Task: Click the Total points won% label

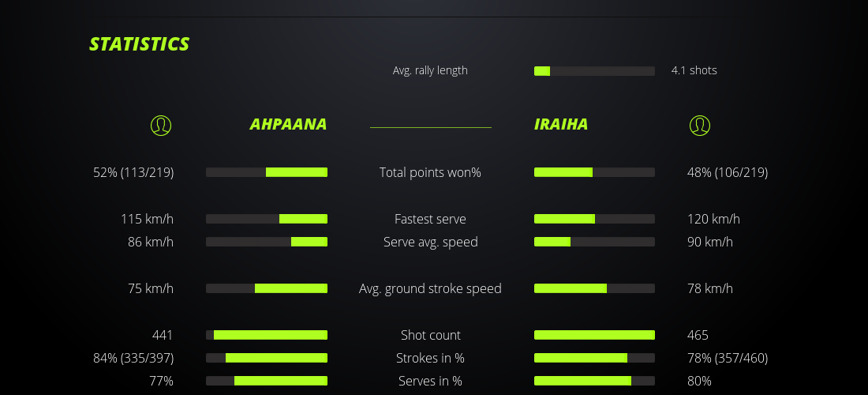Action: tap(430, 172)
